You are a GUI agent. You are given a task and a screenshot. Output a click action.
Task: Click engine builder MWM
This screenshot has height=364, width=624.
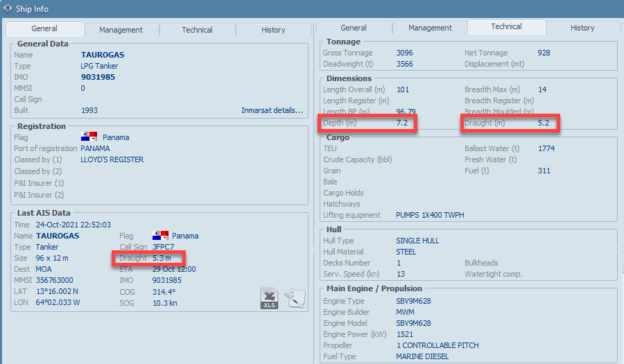405,312
